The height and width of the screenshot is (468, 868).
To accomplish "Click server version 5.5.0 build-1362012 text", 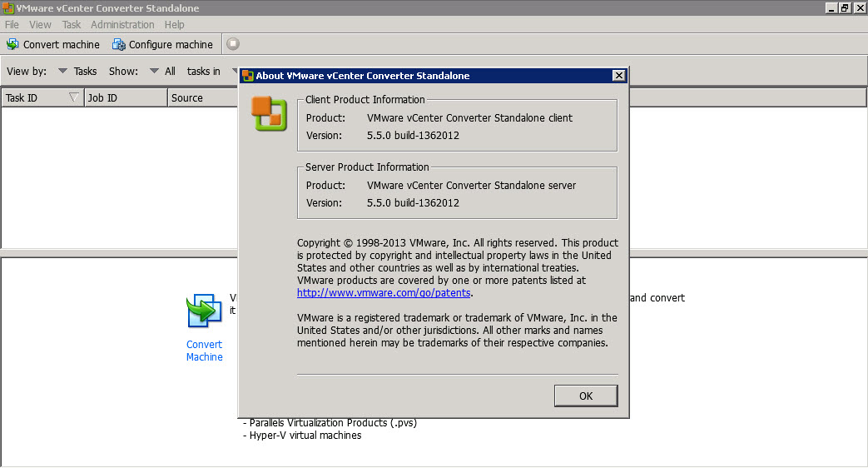I will (413, 203).
